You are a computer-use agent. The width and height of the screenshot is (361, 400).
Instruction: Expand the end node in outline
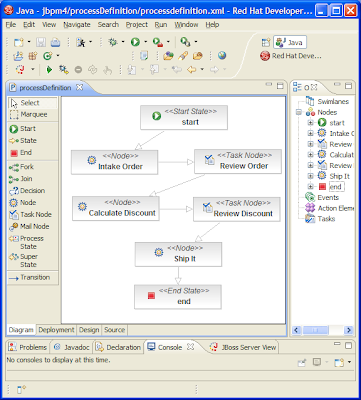310,187
